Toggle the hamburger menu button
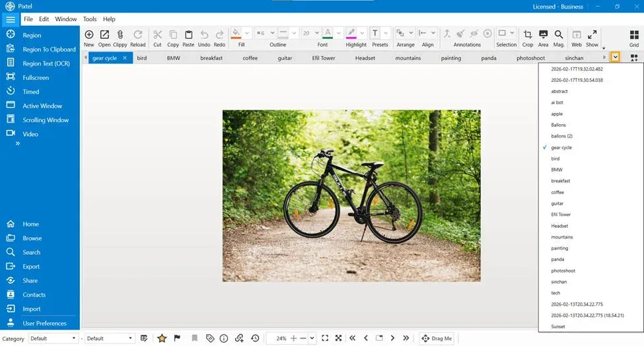The width and height of the screenshot is (644, 346). pos(11,19)
